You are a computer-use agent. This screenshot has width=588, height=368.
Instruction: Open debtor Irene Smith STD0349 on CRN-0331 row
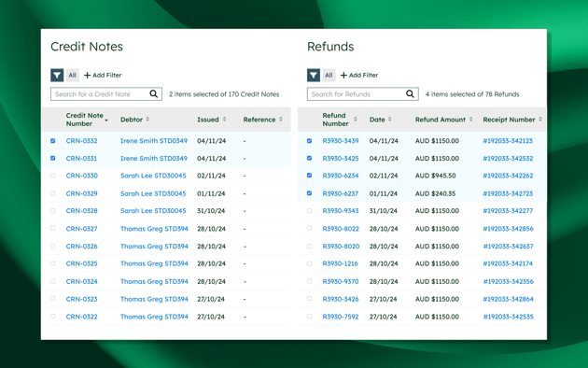(x=154, y=158)
